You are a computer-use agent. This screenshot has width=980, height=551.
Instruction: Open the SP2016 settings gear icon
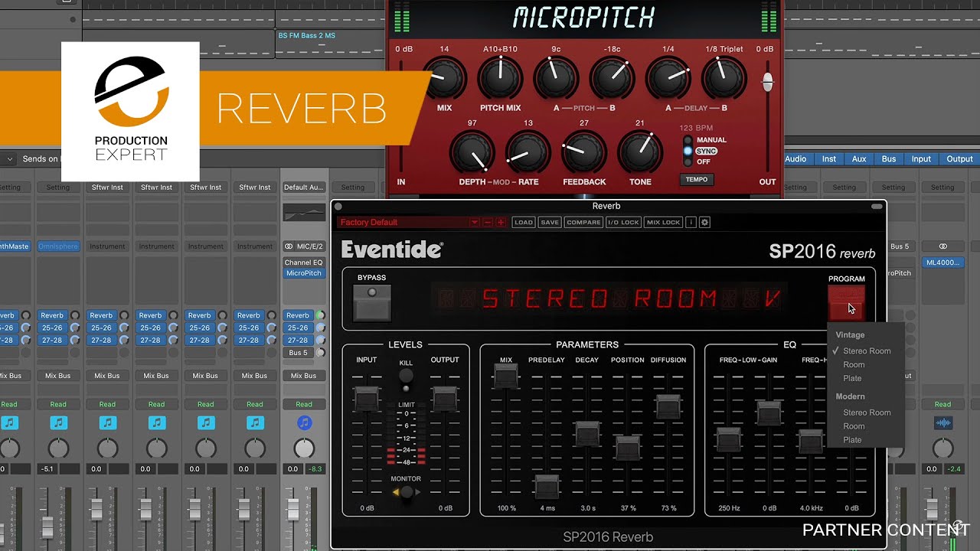(705, 222)
